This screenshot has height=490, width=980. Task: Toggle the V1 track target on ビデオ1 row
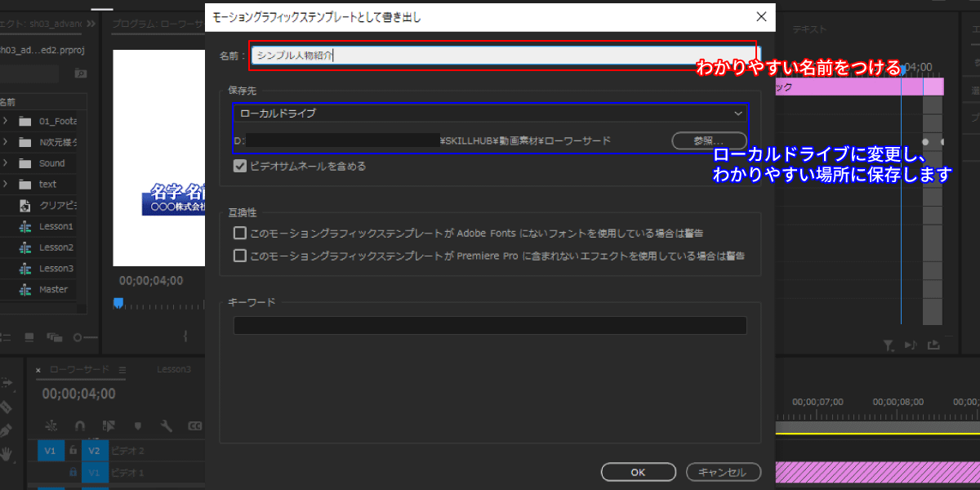tap(94, 473)
